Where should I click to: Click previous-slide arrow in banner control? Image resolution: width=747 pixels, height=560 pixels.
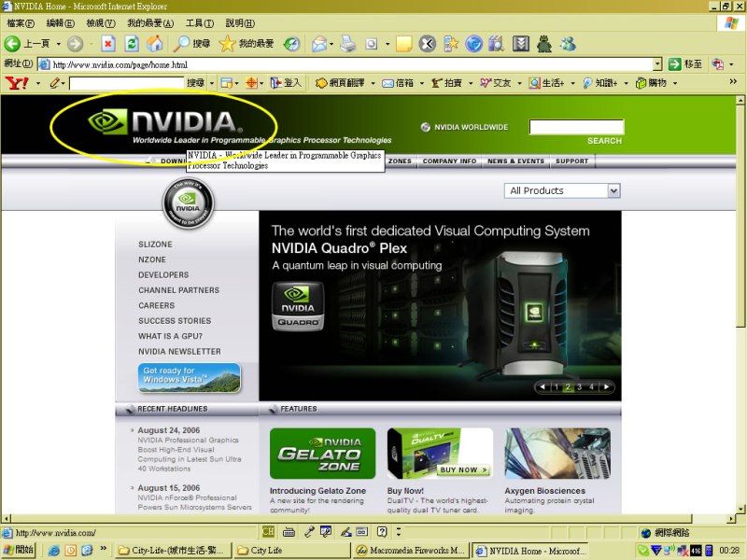(543, 386)
